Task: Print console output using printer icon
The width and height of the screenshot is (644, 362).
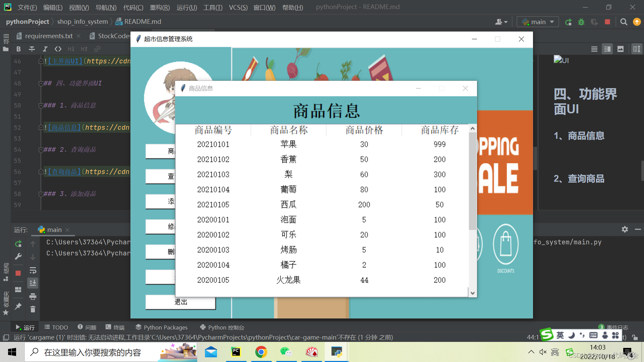Action: coord(33,296)
